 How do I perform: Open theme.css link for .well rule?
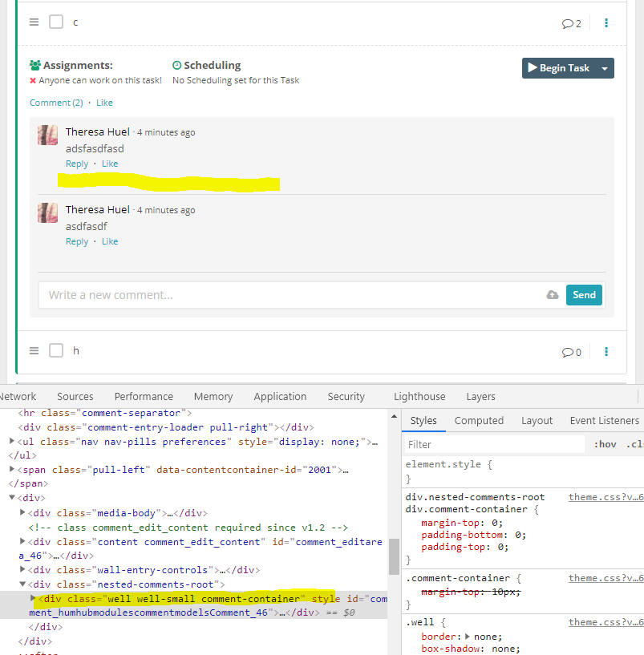tap(606, 622)
